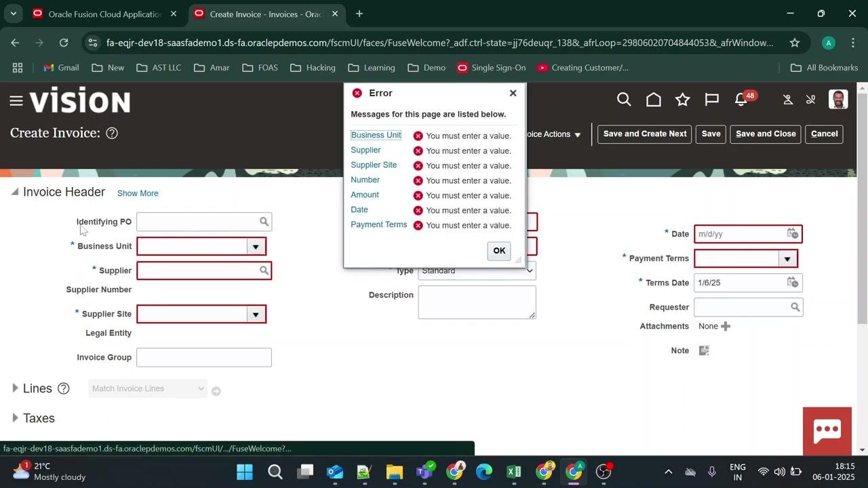Open the Note editor icon
Viewport: 868px width, 488px height.
704,350
